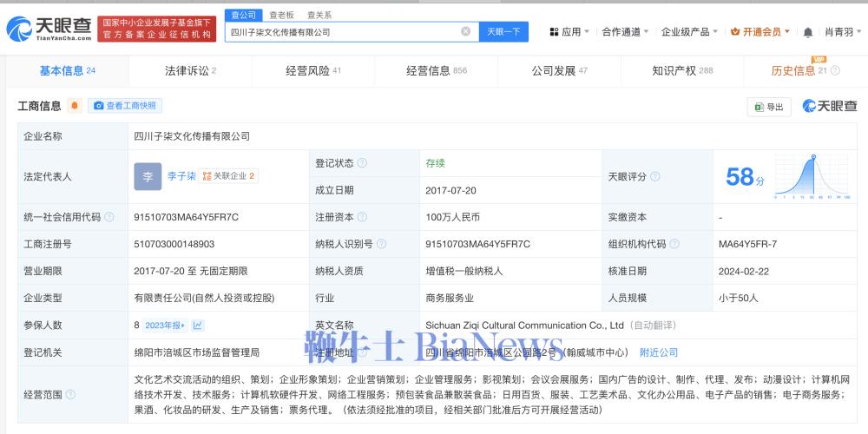Click the 天眼一下 search button
The image size is (868, 434).
503,31
